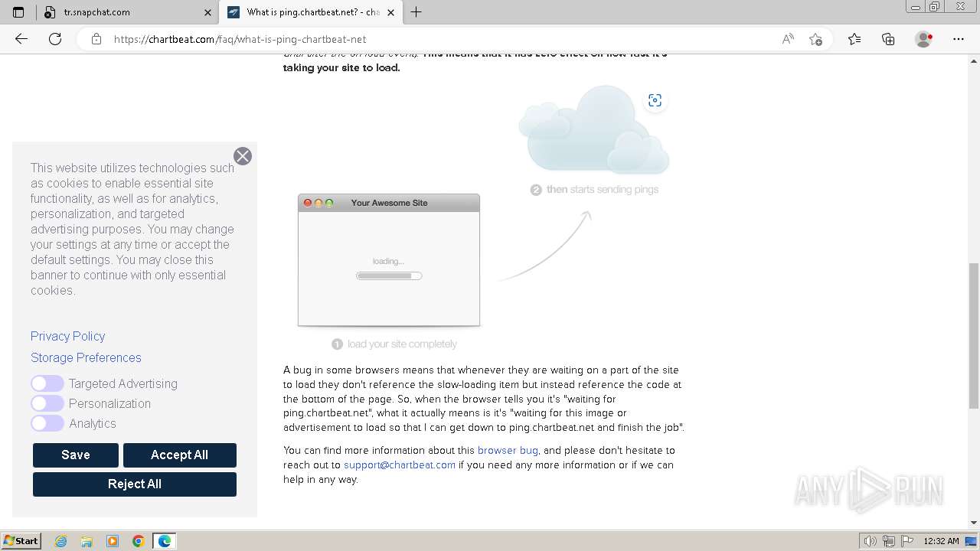Toggle Analytics switch

[x=47, y=423]
